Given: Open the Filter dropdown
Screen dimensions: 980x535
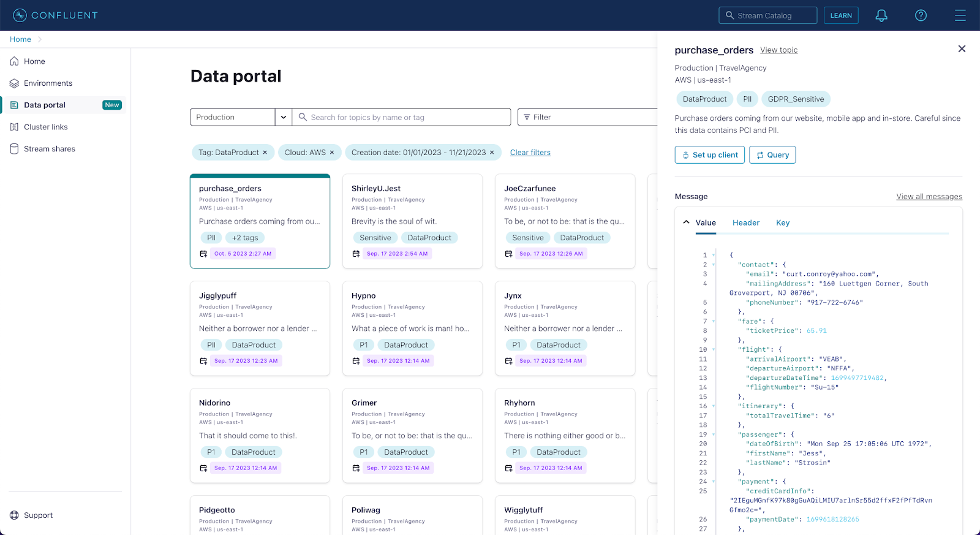Looking at the screenshot, I should [x=587, y=117].
